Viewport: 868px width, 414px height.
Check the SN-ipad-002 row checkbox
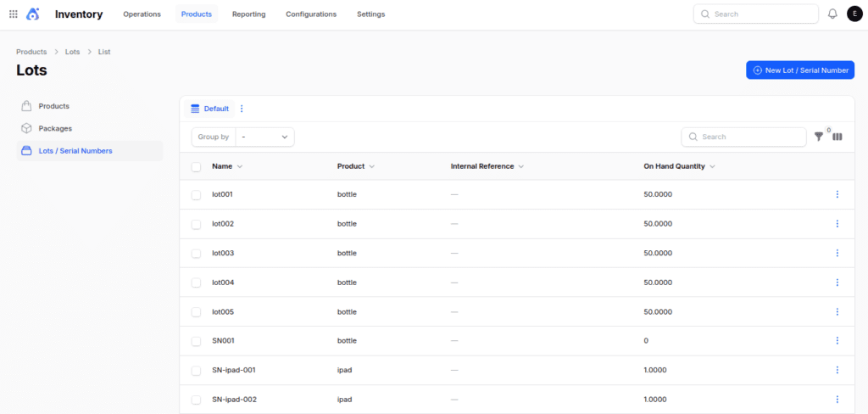tap(196, 400)
